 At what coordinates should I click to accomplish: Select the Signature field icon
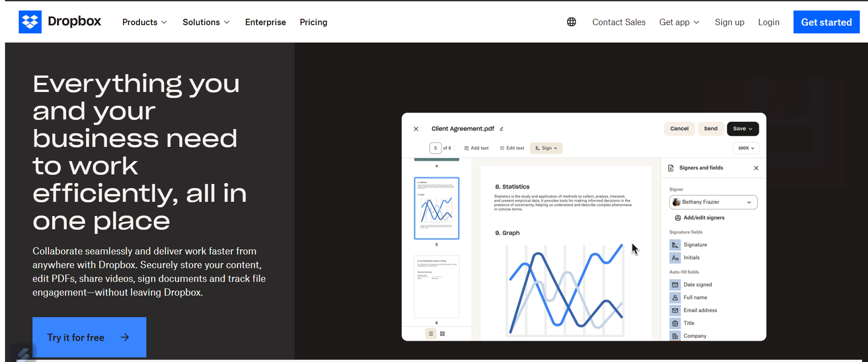[x=675, y=245]
